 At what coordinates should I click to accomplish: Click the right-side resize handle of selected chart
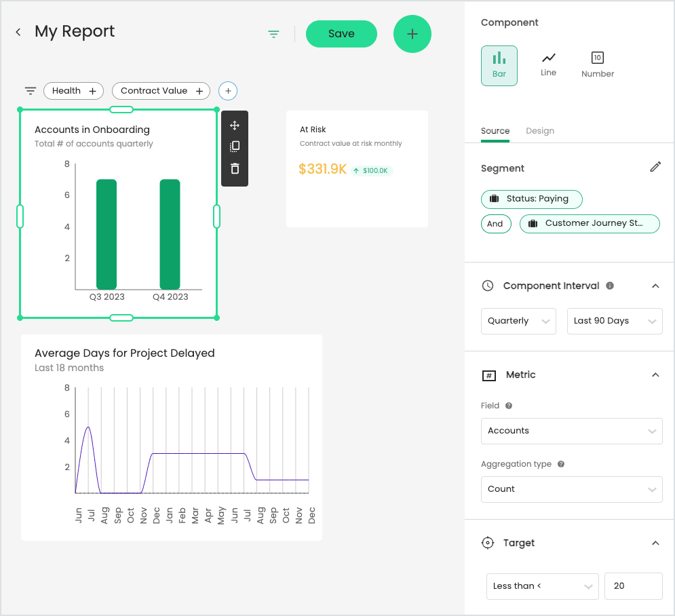pos(216,216)
